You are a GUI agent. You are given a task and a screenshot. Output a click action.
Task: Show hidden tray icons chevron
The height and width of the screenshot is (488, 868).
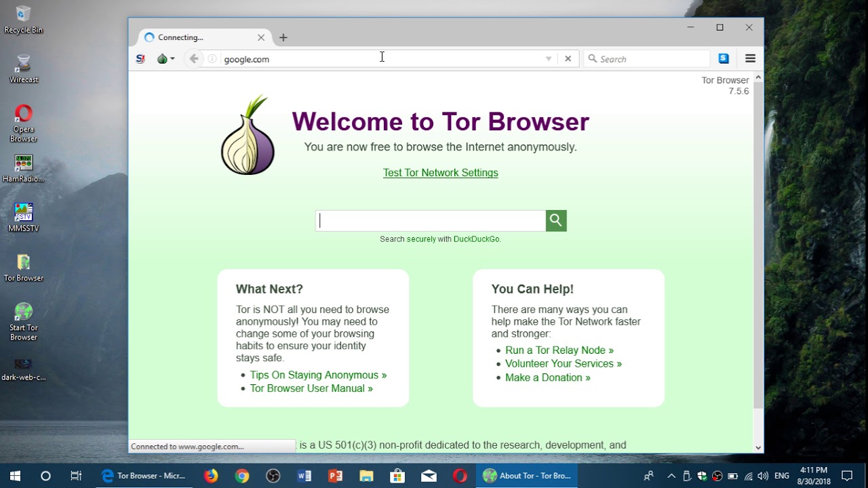(671, 476)
